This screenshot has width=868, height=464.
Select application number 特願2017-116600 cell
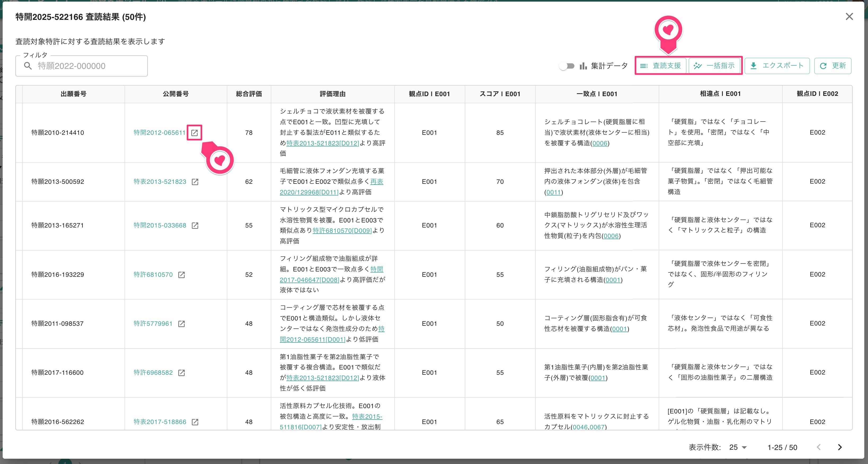pyautogui.click(x=73, y=373)
